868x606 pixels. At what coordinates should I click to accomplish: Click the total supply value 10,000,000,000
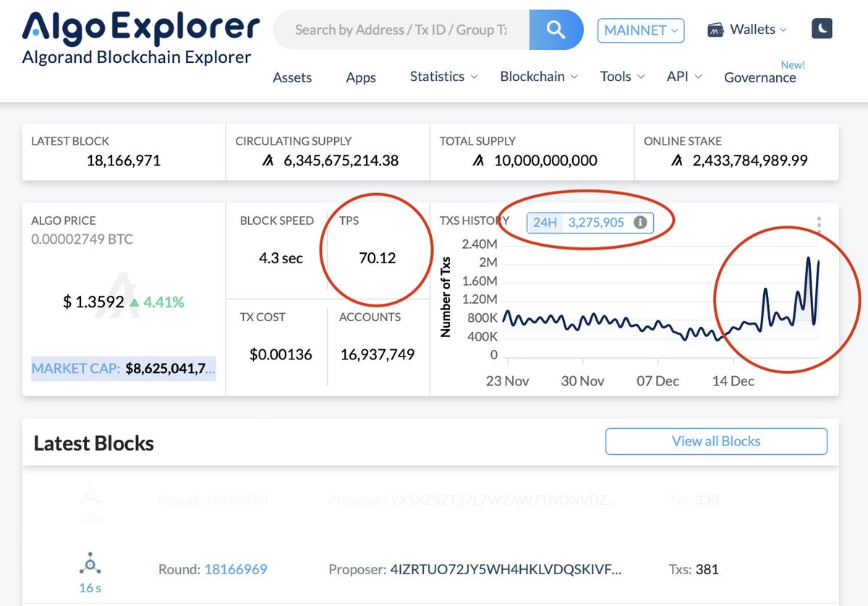click(546, 161)
